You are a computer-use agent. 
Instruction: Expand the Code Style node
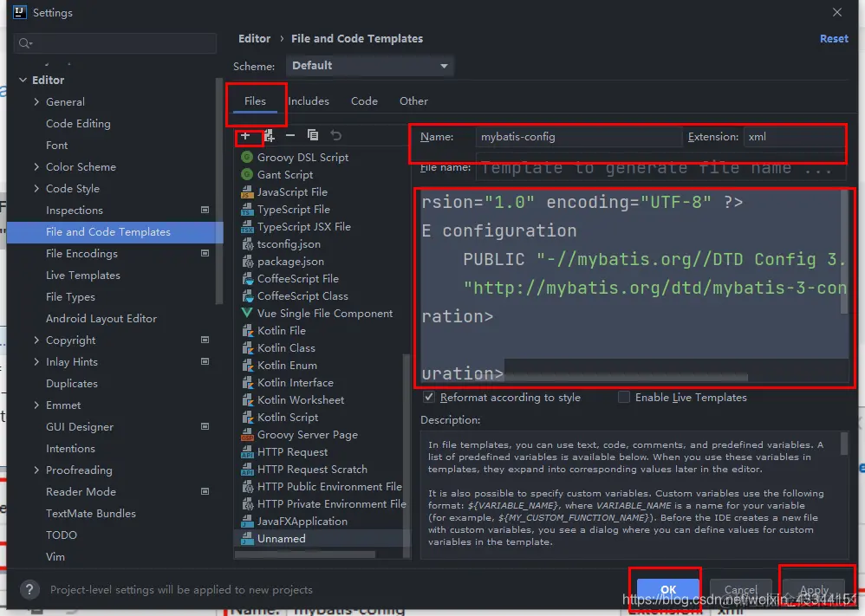(x=36, y=188)
